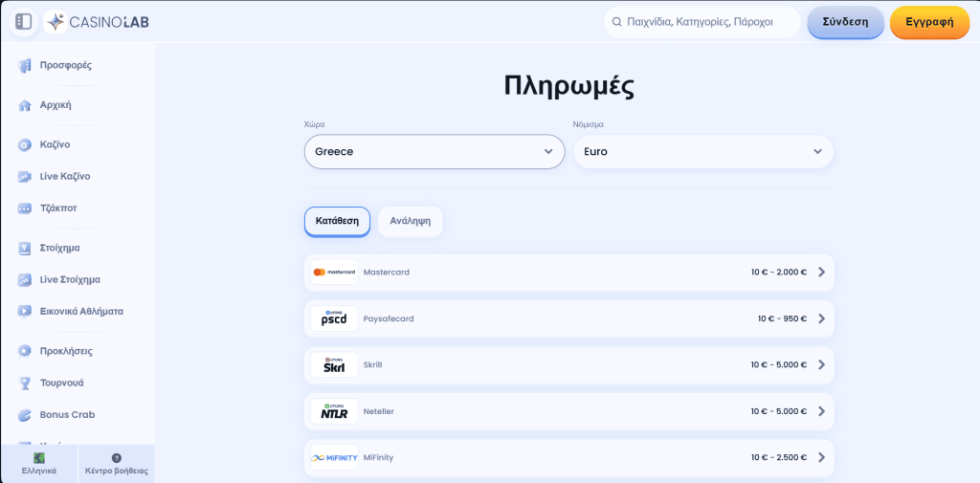Click the Paysafecard payment name

389,318
